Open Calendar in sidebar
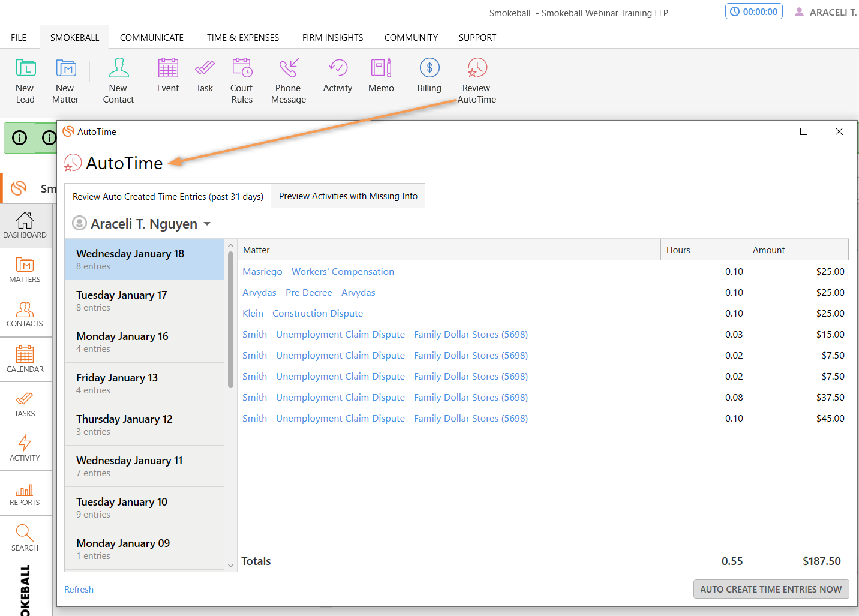The height and width of the screenshot is (616, 859). [x=25, y=359]
